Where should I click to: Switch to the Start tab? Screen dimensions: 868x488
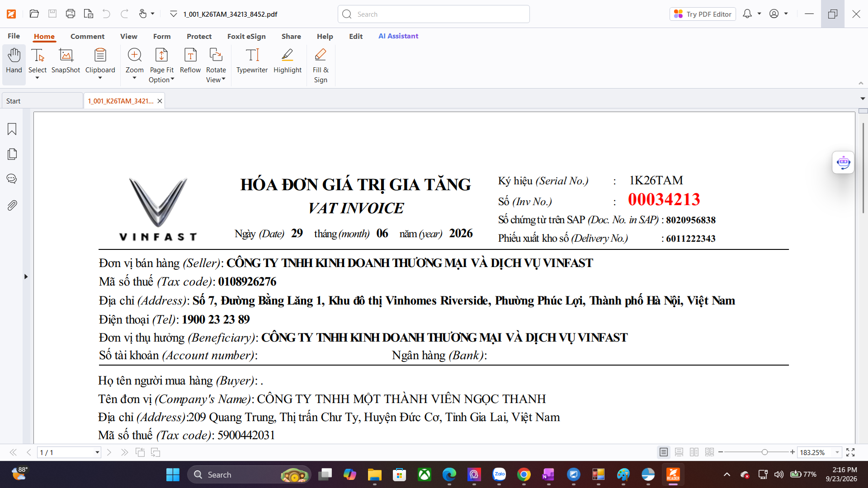pos(42,101)
